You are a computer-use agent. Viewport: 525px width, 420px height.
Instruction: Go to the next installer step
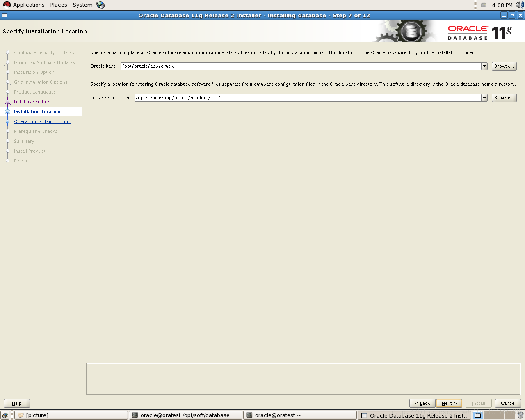click(x=449, y=403)
